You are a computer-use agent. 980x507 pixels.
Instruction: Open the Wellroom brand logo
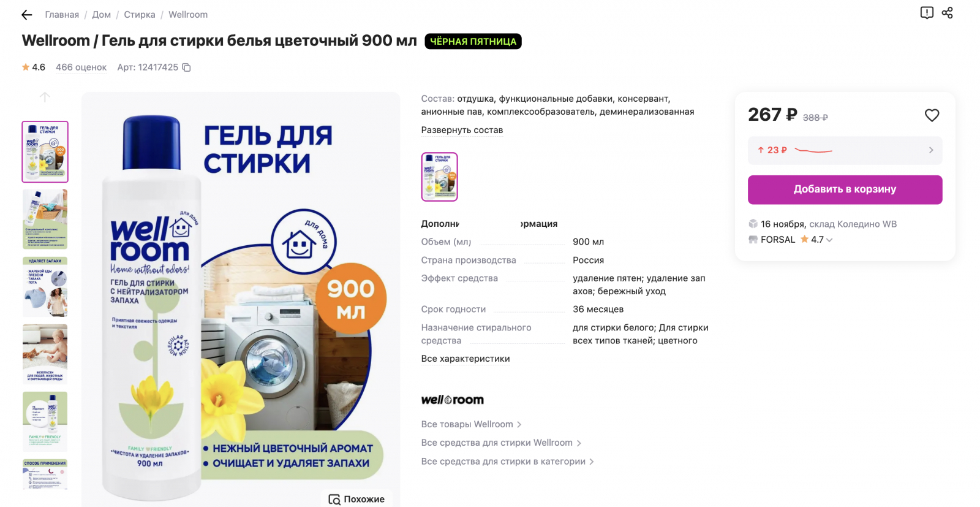[452, 400]
